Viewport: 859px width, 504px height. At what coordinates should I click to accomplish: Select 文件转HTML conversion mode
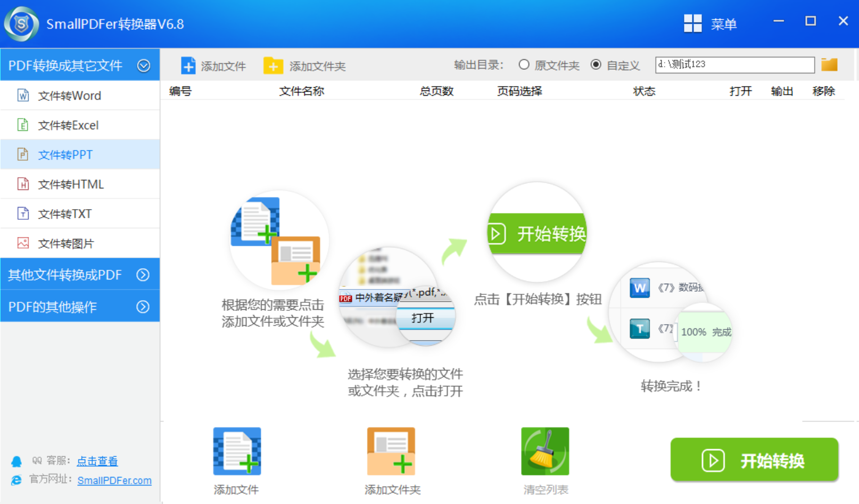(x=80, y=184)
